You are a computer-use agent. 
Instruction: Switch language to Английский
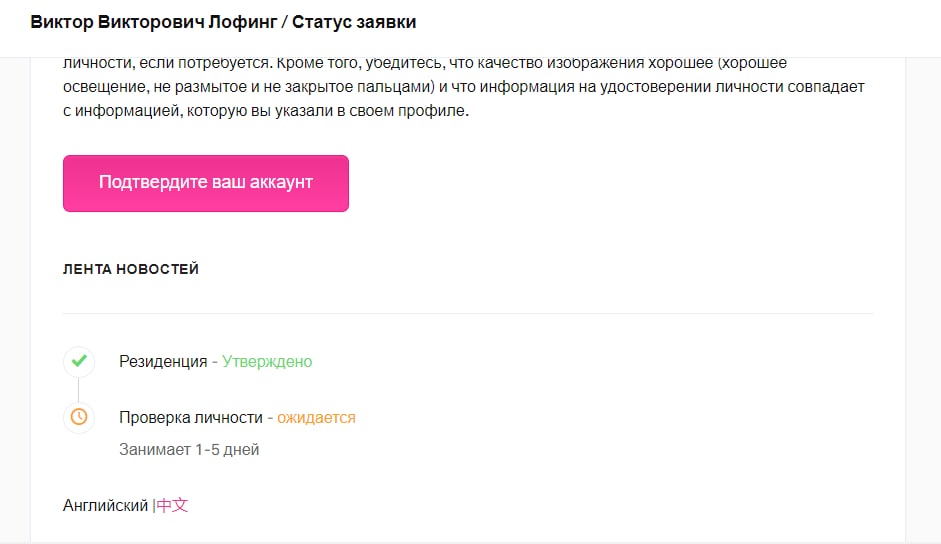106,506
